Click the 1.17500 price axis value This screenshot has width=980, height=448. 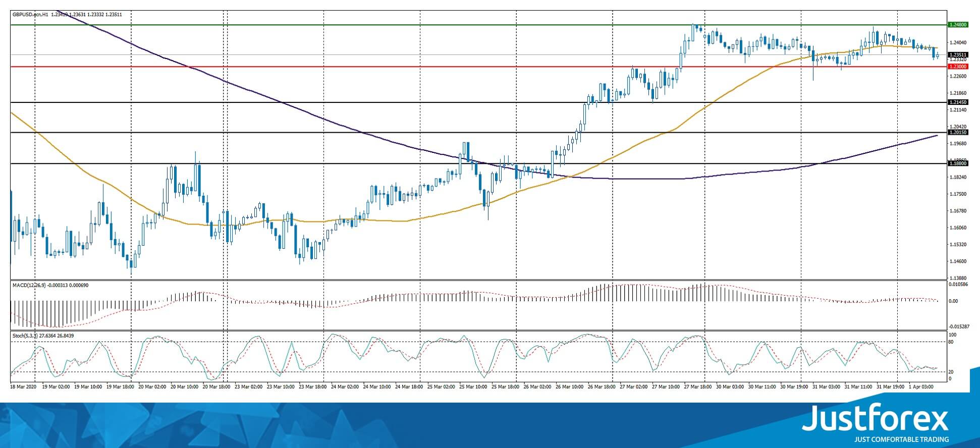(x=958, y=194)
